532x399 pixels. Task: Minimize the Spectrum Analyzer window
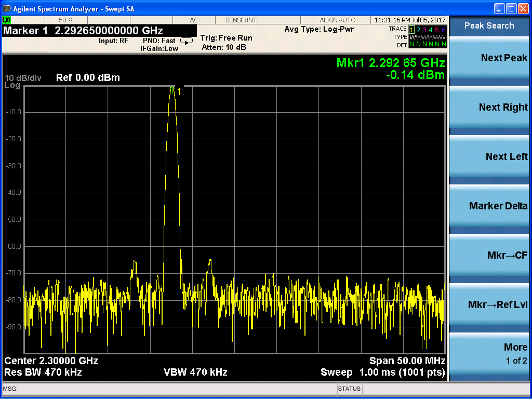click(x=499, y=8)
